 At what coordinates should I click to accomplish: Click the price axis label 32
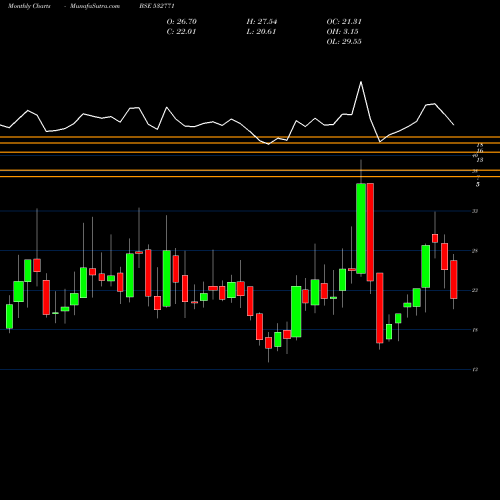coord(475,211)
